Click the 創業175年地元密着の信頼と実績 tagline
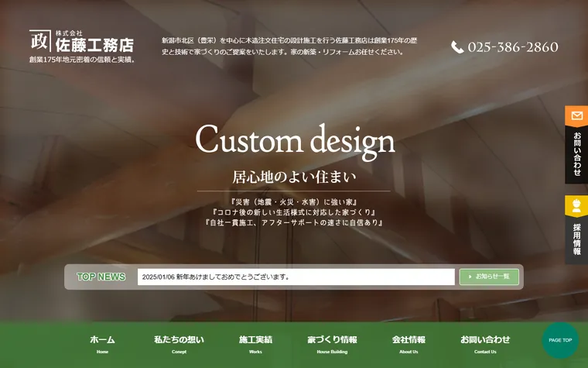This screenshot has height=368, width=588. click(83, 60)
